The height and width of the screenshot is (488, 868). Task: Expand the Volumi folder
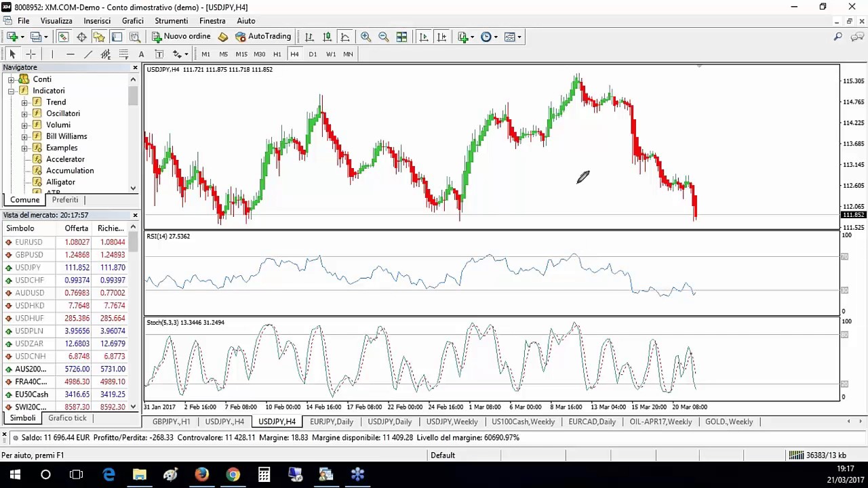(x=24, y=125)
